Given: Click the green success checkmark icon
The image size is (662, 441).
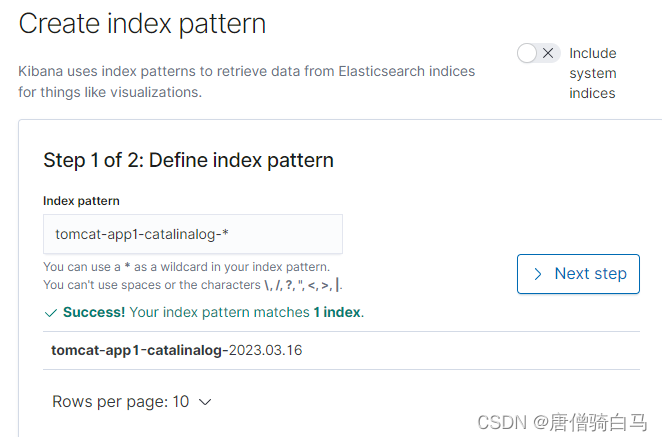Looking at the screenshot, I should click(51, 313).
